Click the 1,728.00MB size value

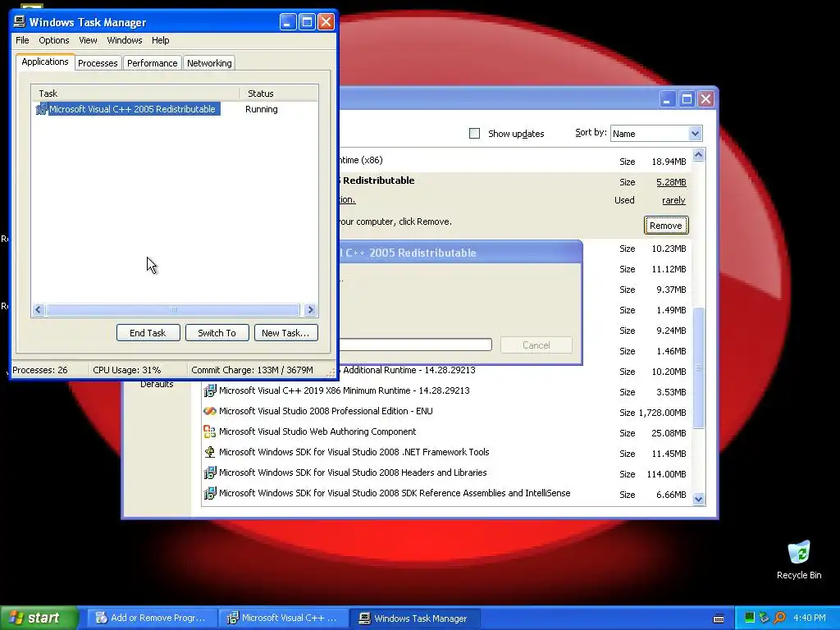[x=662, y=413]
